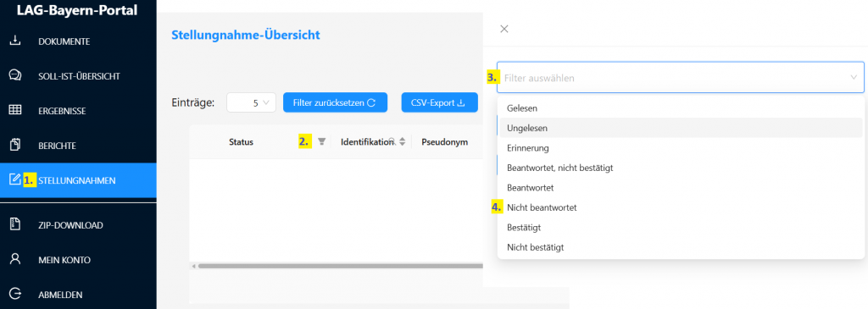Pick Erinnerung from the filter list
Image resolution: width=868 pixels, height=309 pixels.
coord(681,148)
